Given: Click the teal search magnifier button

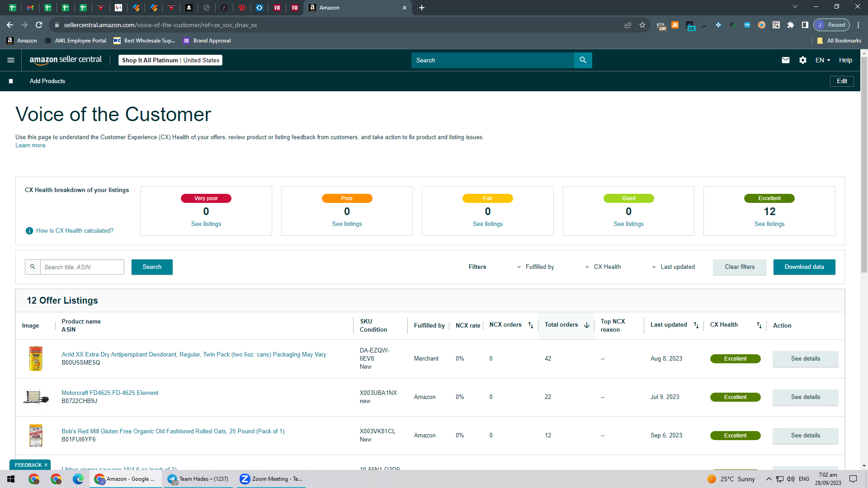Looking at the screenshot, I should click(x=583, y=60).
